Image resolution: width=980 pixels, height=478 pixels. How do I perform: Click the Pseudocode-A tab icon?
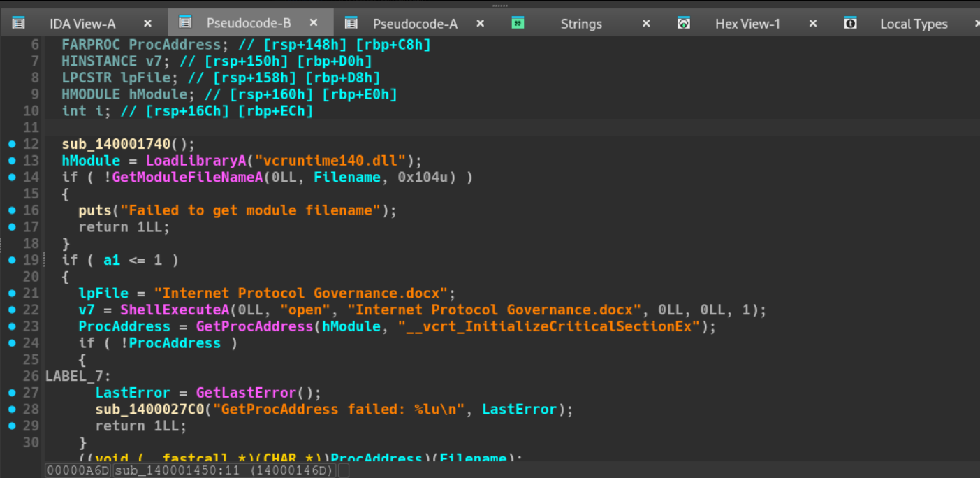pyautogui.click(x=351, y=23)
